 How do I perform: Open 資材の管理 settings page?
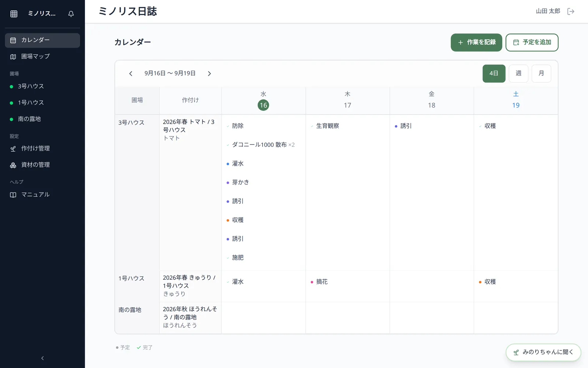(42, 165)
